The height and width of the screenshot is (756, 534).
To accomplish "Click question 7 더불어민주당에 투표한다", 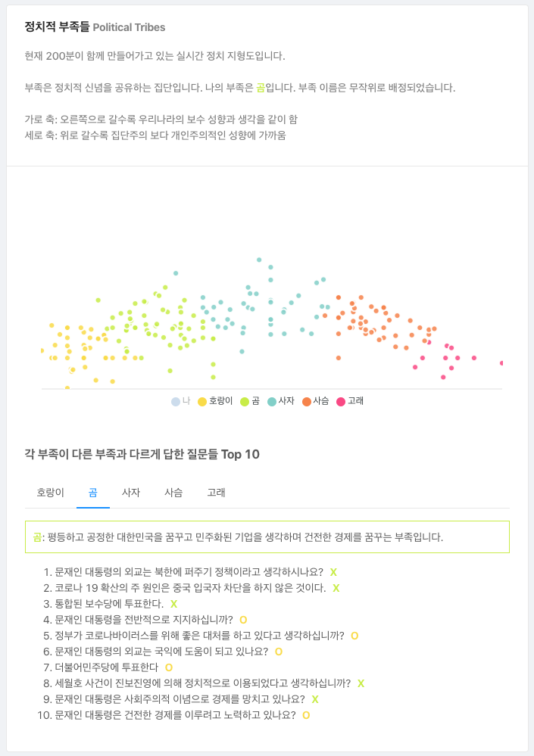I will click(x=108, y=667).
